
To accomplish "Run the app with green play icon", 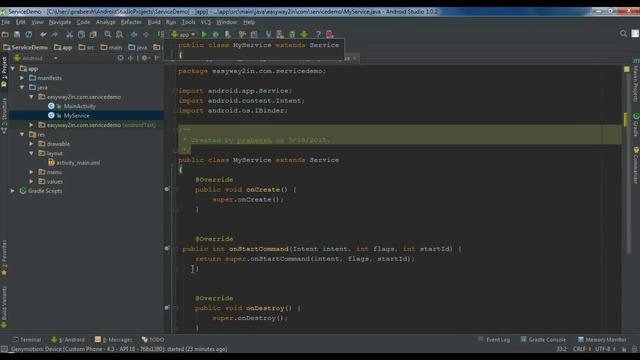I will point(204,34).
